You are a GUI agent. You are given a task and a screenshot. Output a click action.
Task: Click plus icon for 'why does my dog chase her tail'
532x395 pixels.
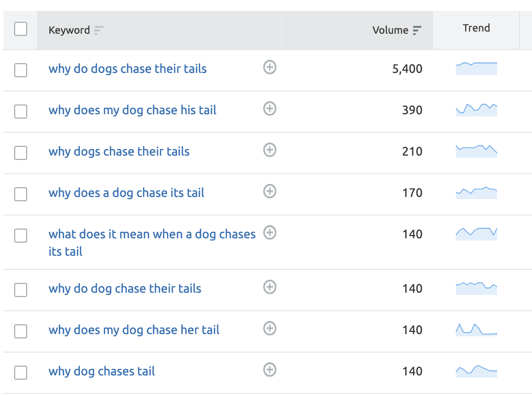[x=270, y=329]
